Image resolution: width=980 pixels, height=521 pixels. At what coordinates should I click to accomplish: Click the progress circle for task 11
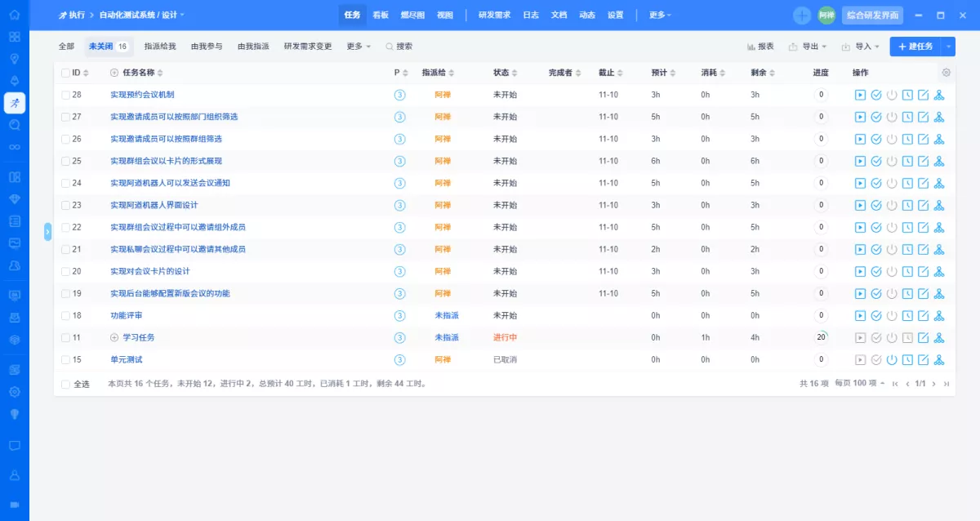821,336
